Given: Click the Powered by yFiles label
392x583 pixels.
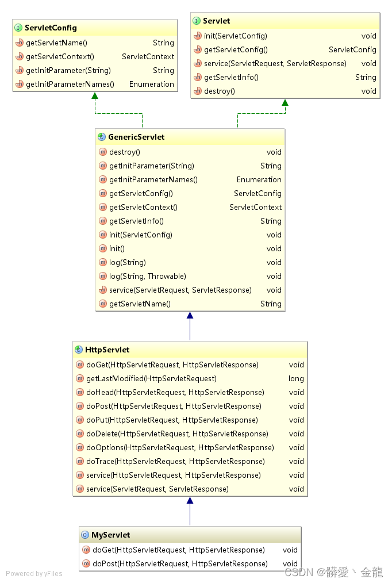Looking at the screenshot, I should coord(34,573).
